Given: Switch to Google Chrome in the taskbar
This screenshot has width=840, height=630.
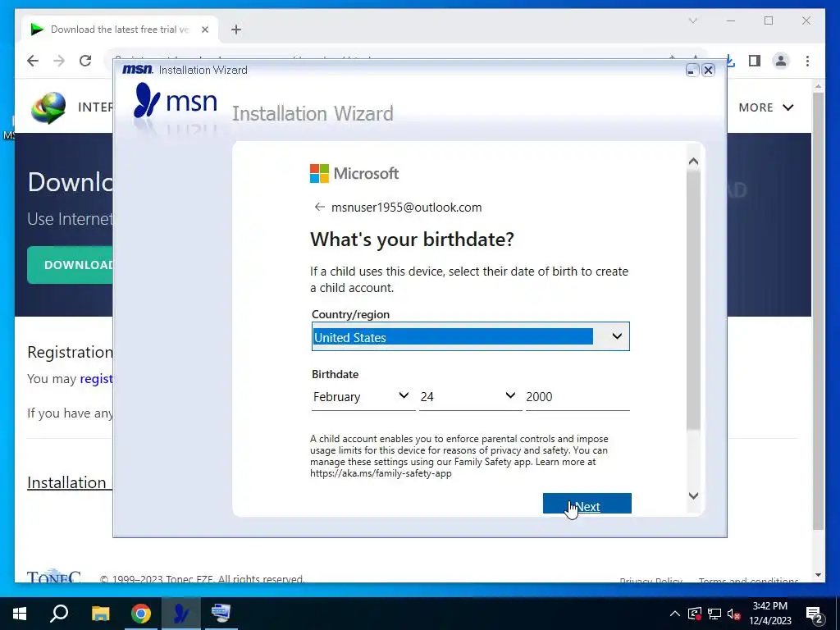Looking at the screenshot, I should point(140,614).
